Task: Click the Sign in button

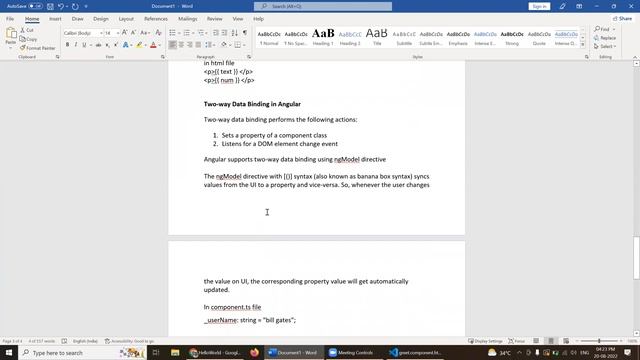Action: (539, 6)
